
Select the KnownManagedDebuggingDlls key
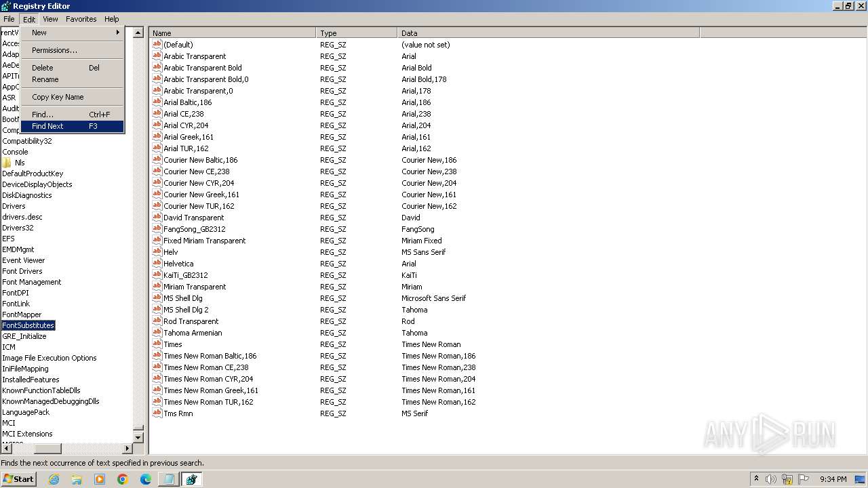click(x=51, y=401)
